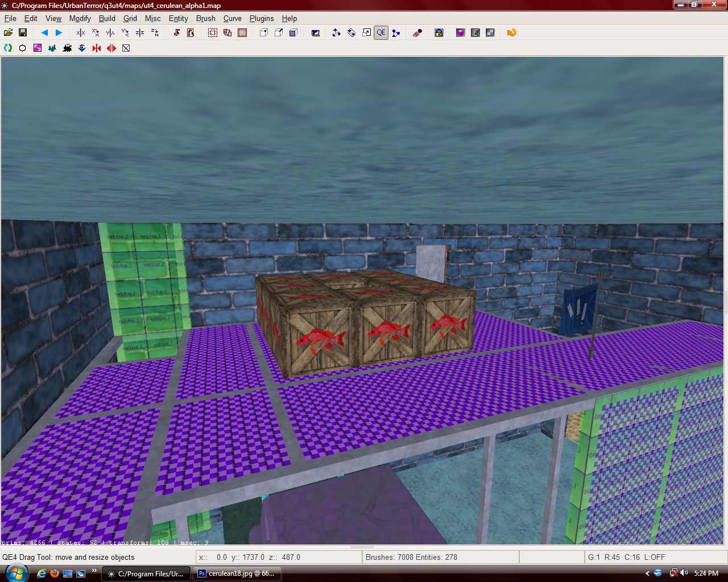Click the orange refresh arrow icon
The width and height of the screenshot is (728, 582).
click(x=511, y=33)
